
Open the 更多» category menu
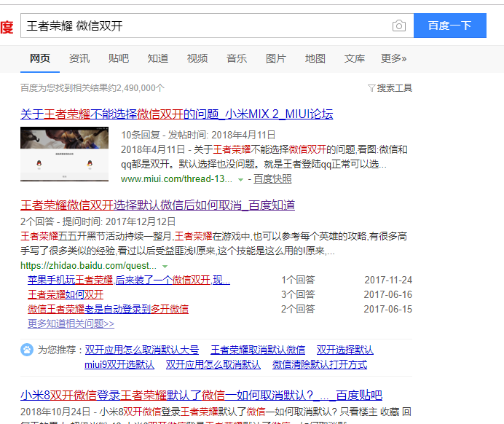[394, 58]
